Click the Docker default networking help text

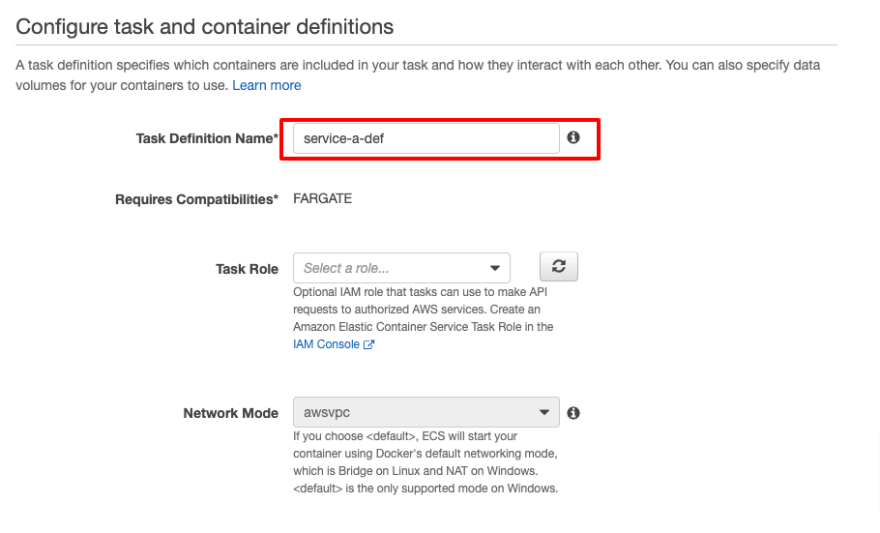tap(425, 462)
